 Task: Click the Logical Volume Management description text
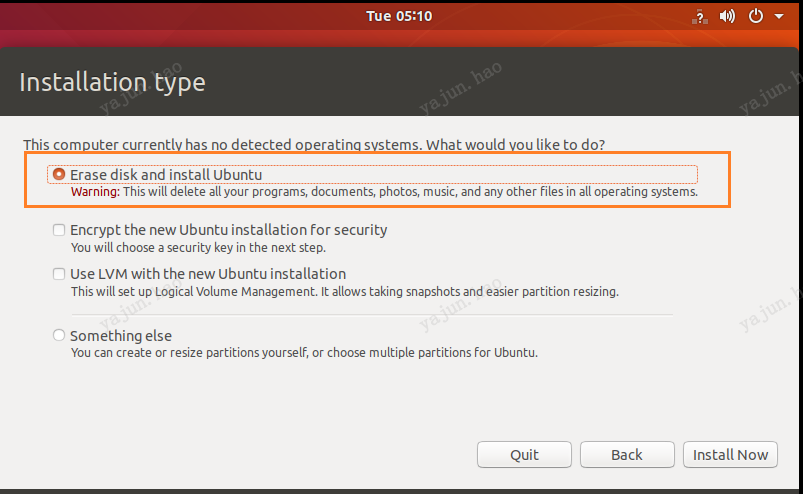pyautogui.click(x=345, y=292)
